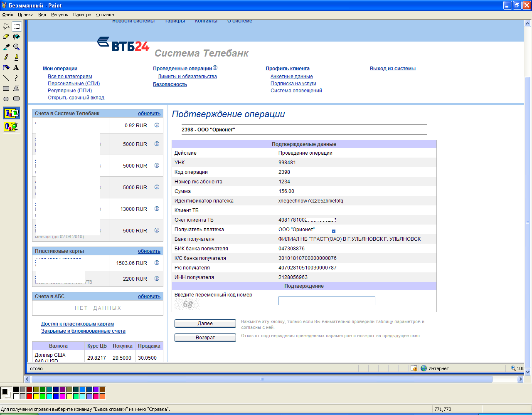Click the Выход из системы link
This screenshot has height=415, width=532.
pos(393,69)
